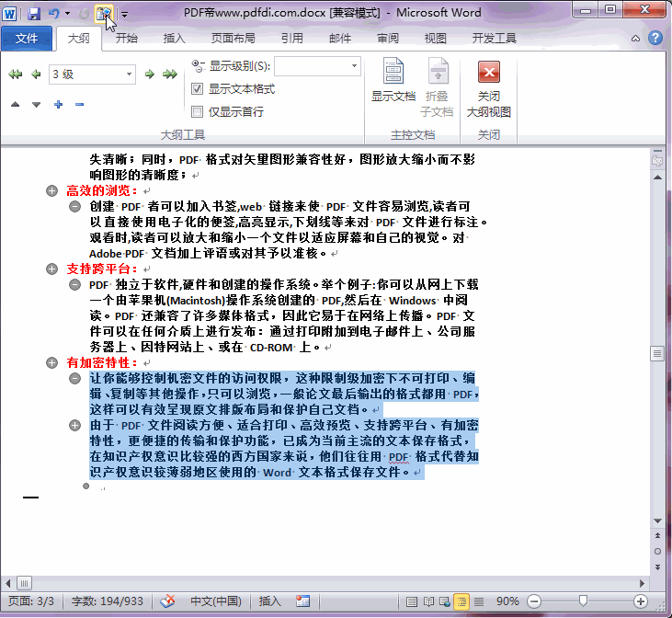The width and height of the screenshot is (672, 618).
Task: Collapse selected item with minus icon
Action: (79, 104)
